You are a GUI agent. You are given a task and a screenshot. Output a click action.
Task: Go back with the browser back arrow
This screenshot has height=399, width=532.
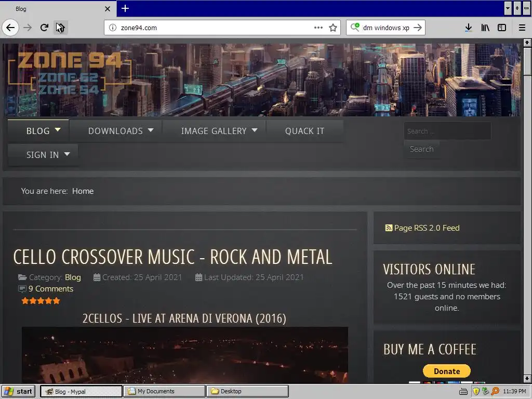click(10, 28)
